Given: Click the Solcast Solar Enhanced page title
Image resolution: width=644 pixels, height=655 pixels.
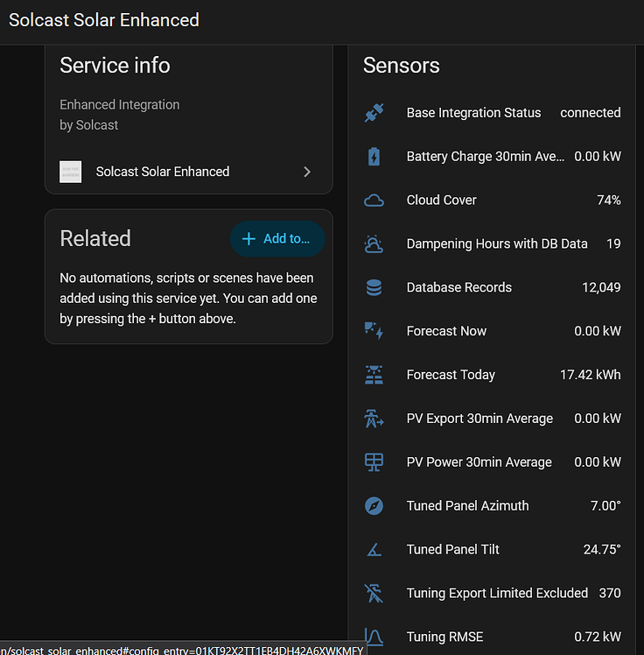Looking at the screenshot, I should point(104,20).
